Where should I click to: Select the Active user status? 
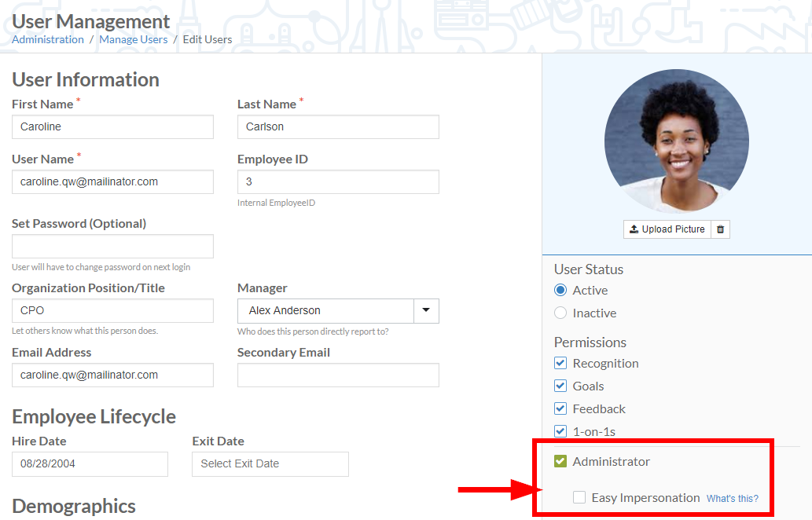tap(560, 291)
